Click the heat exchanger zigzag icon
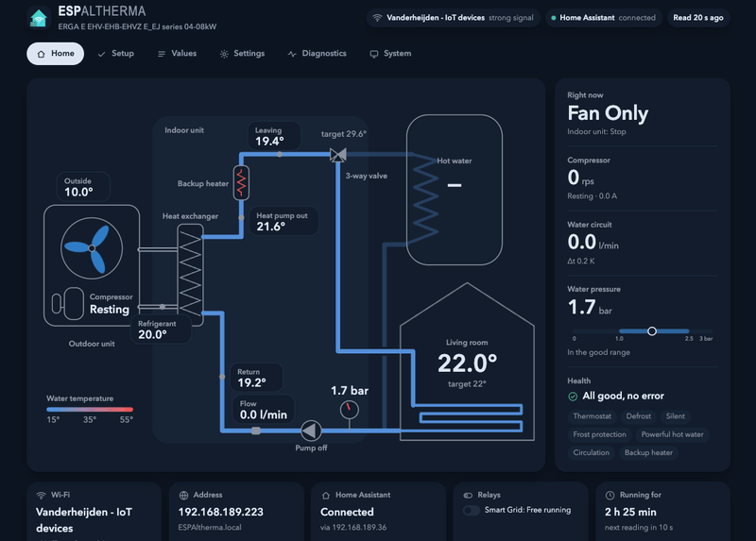 point(190,274)
